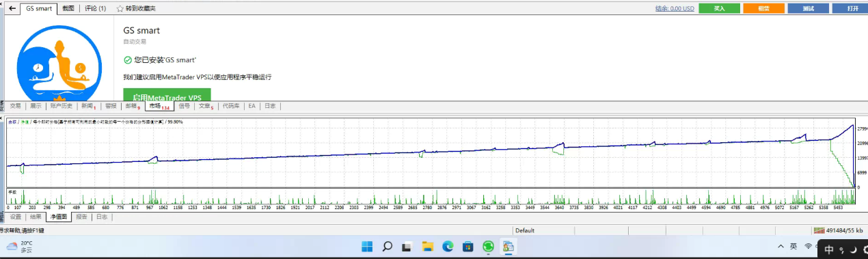This screenshot has width=868, height=259.
Task: Click the 手数 volume histogram panel
Action: (x=431, y=197)
